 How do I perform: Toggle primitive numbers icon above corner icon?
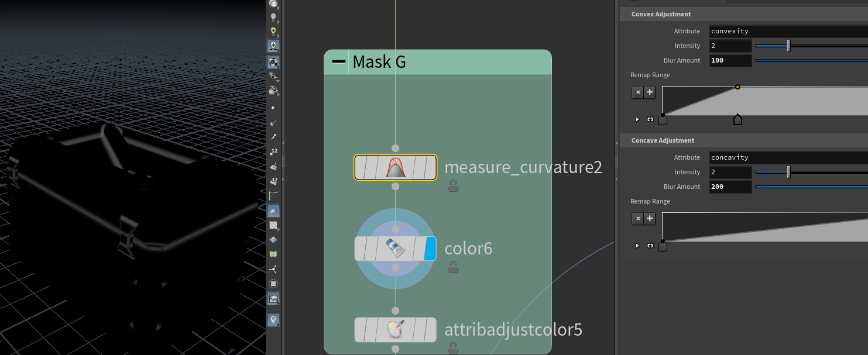pyautogui.click(x=273, y=181)
